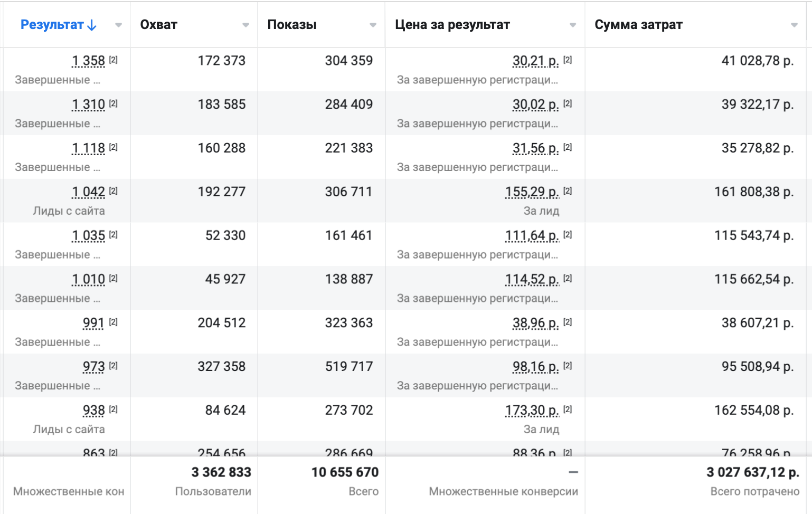
Task: Click the [2] footnote icon next to 1 358
Action: 114,60
